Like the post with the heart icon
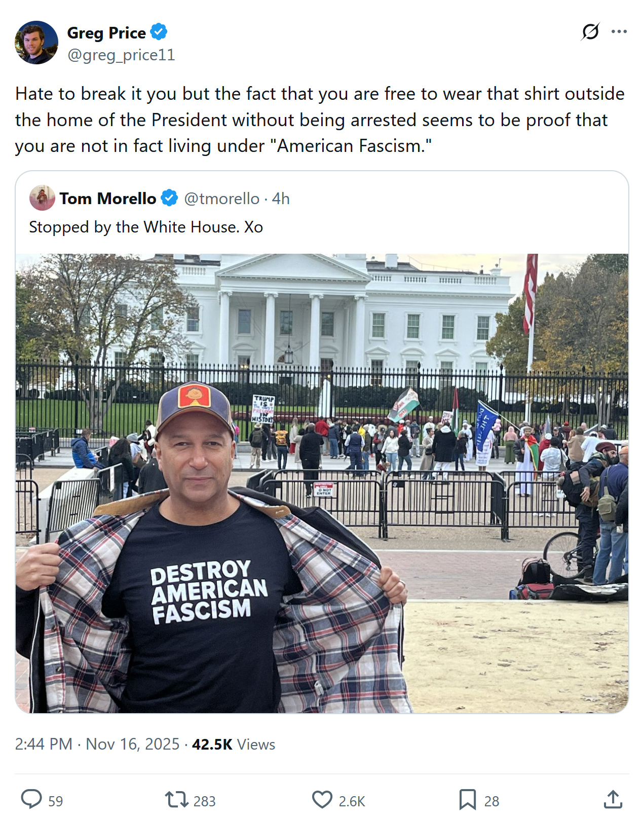This screenshot has height=820, width=644. click(x=322, y=800)
